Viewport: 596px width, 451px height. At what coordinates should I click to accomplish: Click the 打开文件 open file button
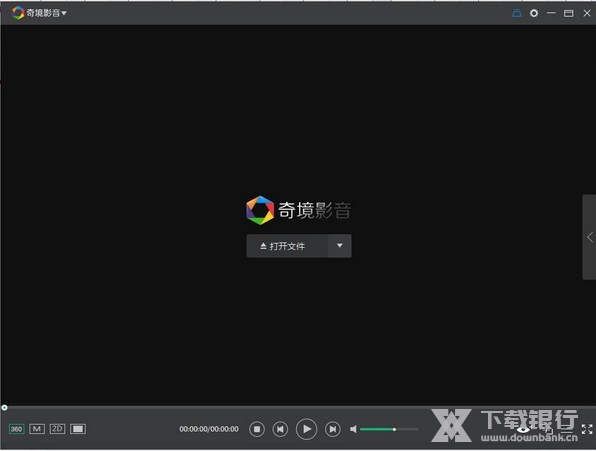tap(287, 246)
